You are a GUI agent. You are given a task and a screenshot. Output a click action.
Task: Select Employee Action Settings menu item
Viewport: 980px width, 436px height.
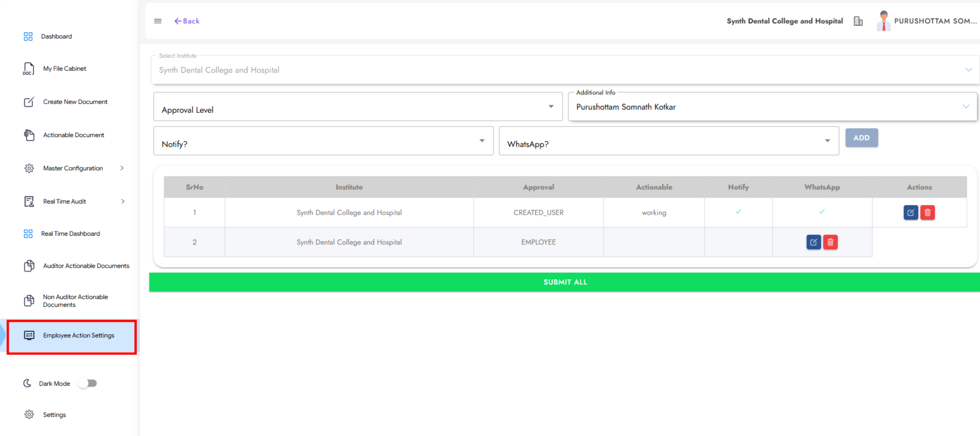(x=78, y=335)
